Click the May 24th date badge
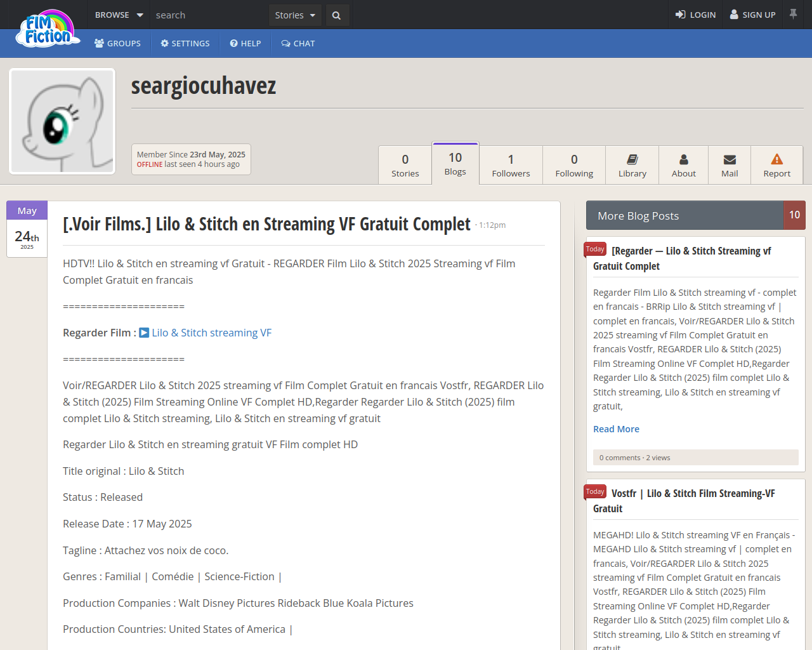This screenshot has height=650, width=812. 27,229
